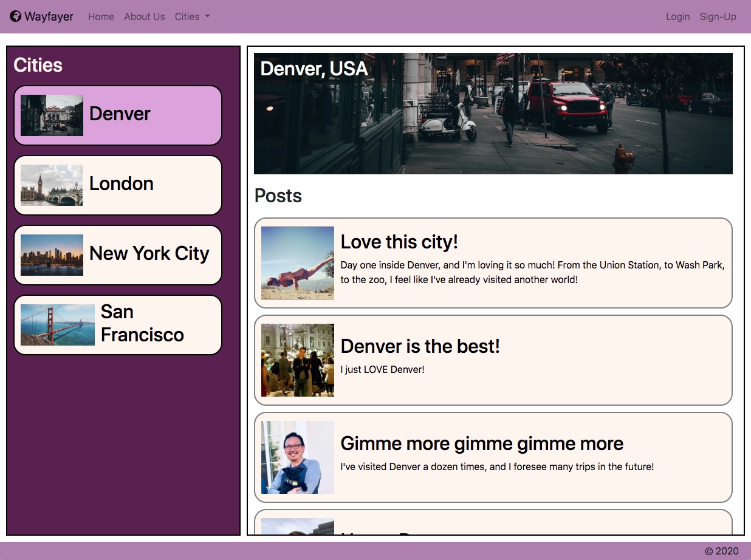The width and height of the screenshot is (751, 560).
Task: Click the London Big Ben thumbnail
Action: click(x=52, y=185)
